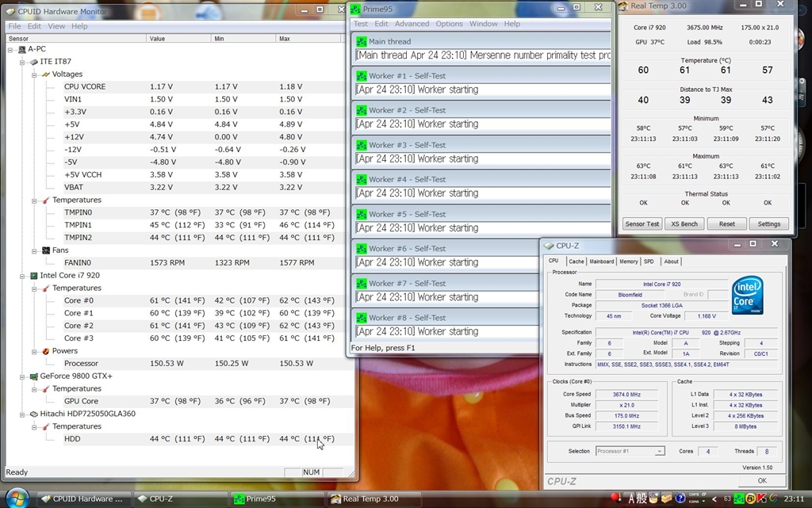The image size is (812, 508).
Task: Click the Fans category fan icon
Action: point(45,250)
